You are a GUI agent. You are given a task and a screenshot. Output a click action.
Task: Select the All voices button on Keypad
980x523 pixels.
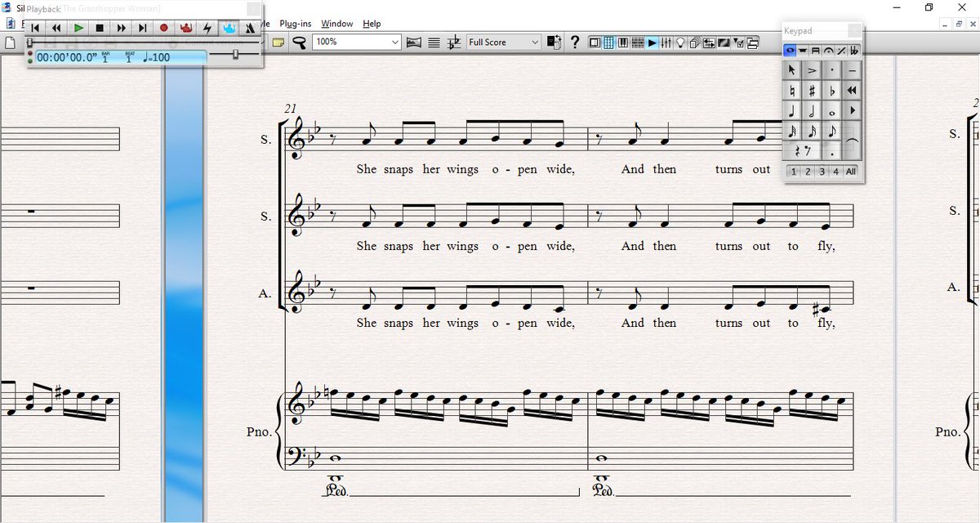851,172
